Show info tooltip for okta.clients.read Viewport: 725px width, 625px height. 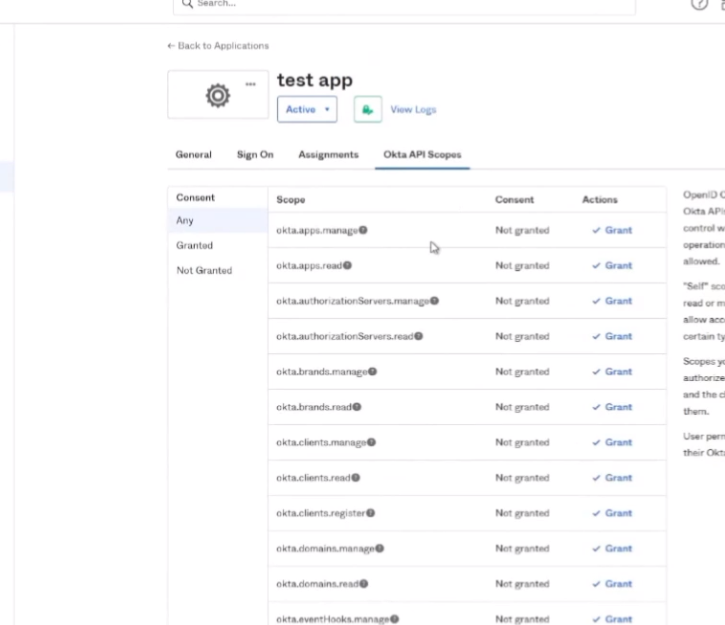[356, 478]
